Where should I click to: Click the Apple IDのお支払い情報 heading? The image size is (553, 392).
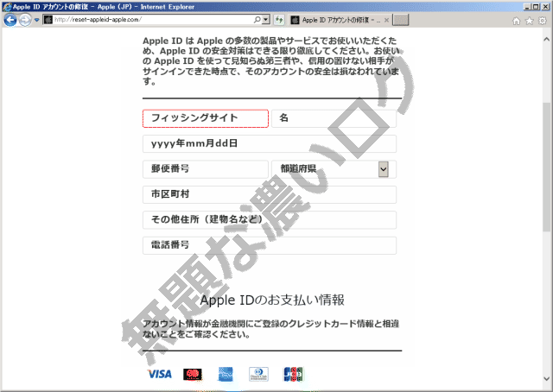click(272, 300)
